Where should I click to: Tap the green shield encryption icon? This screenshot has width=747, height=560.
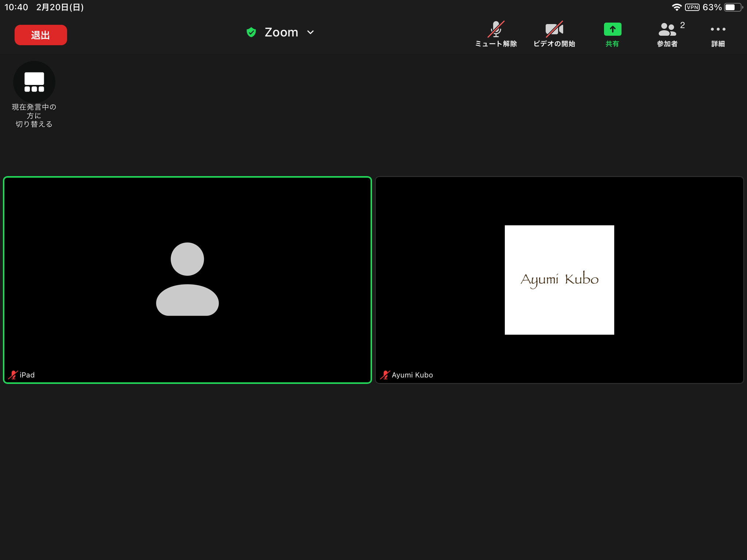click(251, 32)
